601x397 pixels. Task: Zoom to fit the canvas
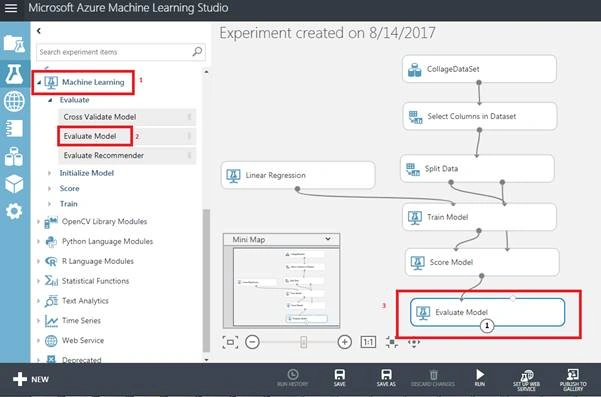(230, 342)
